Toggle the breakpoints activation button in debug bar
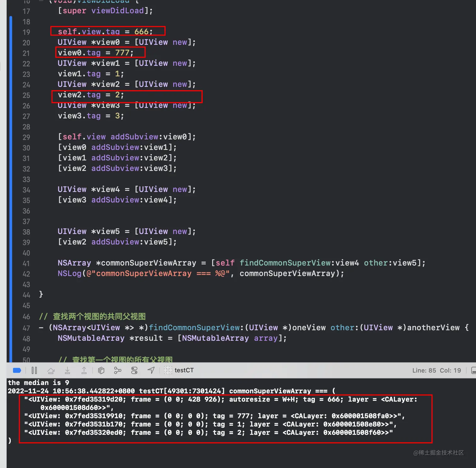476x468 pixels. pos(17,370)
